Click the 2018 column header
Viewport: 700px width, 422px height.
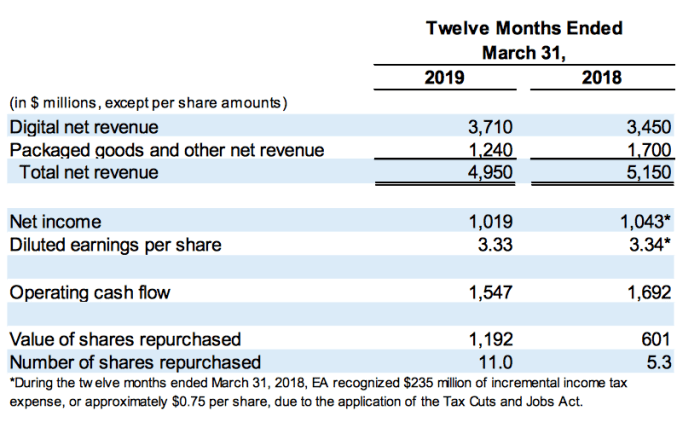click(x=601, y=78)
